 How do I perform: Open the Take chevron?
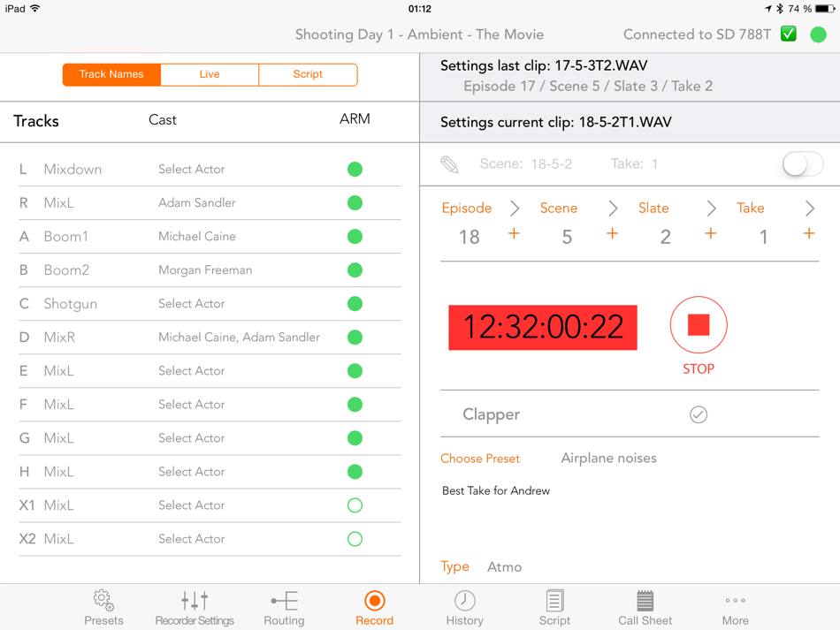pyautogui.click(x=809, y=209)
